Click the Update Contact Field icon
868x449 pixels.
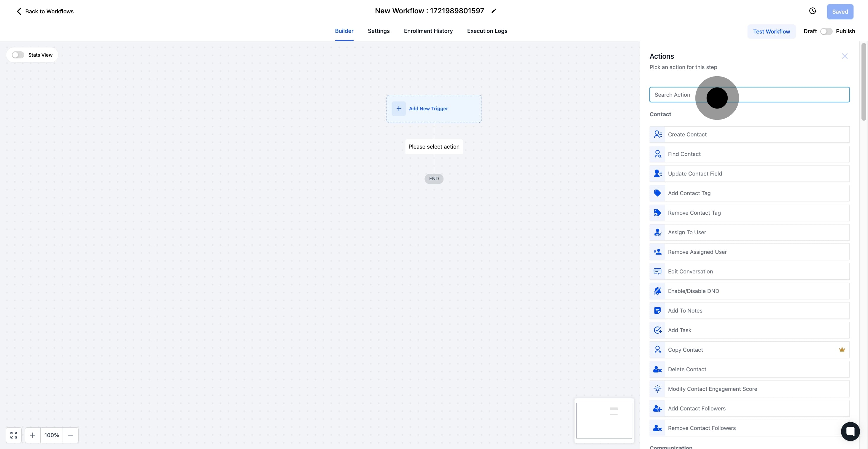(657, 173)
